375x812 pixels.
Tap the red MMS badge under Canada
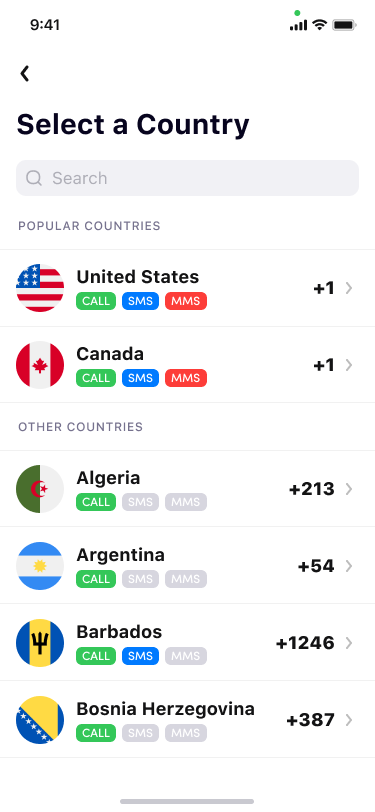coord(186,378)
